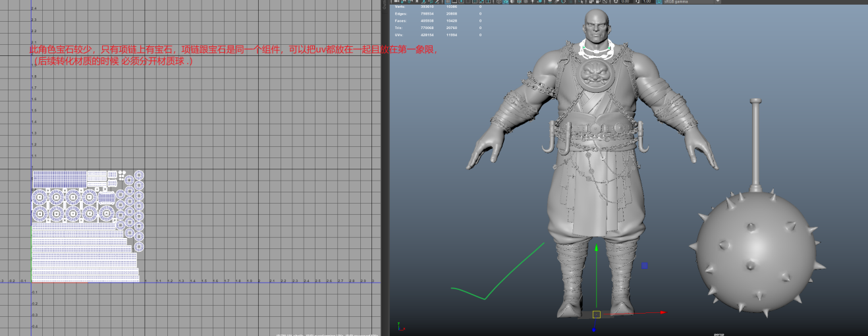Click the use default material icon

coord(512,2)
